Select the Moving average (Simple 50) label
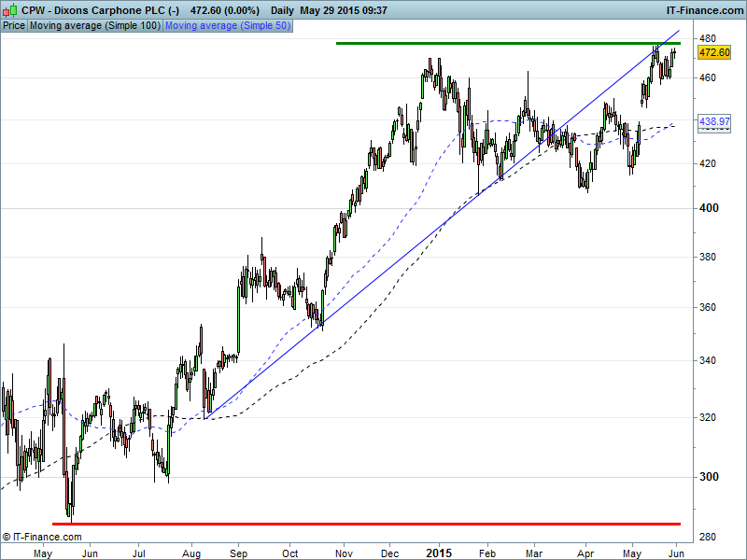Screen dimensions: 747x560 tap(227, 26)
